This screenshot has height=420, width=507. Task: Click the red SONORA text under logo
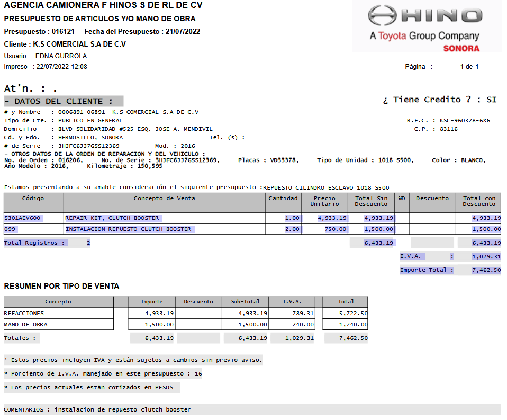coord(461,48)
